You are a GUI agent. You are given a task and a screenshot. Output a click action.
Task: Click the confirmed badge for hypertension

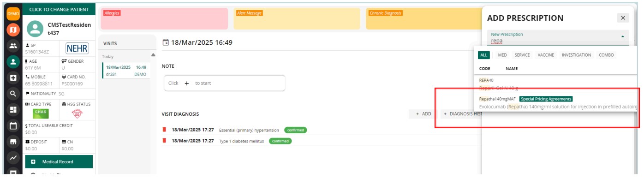(295, 130)
